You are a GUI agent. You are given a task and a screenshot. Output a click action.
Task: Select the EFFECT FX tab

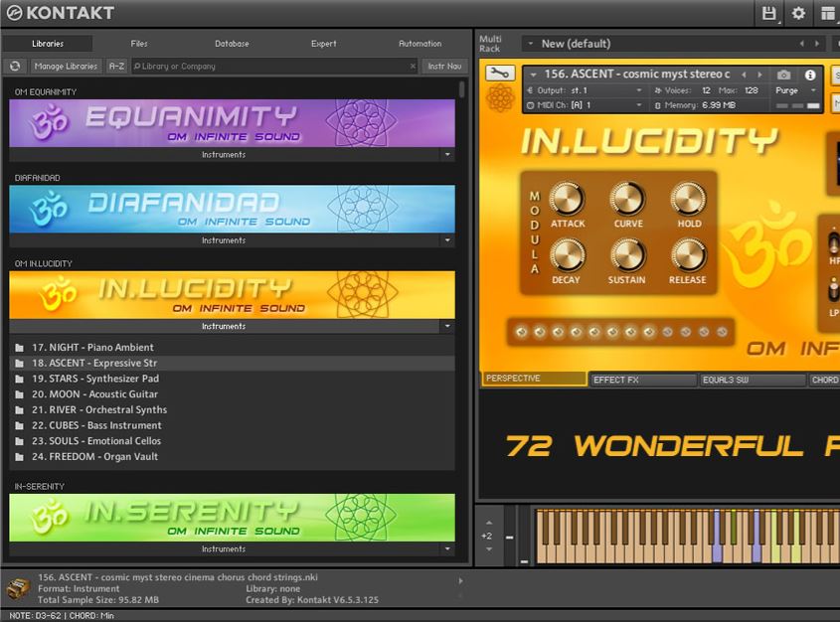click(643, 380)
